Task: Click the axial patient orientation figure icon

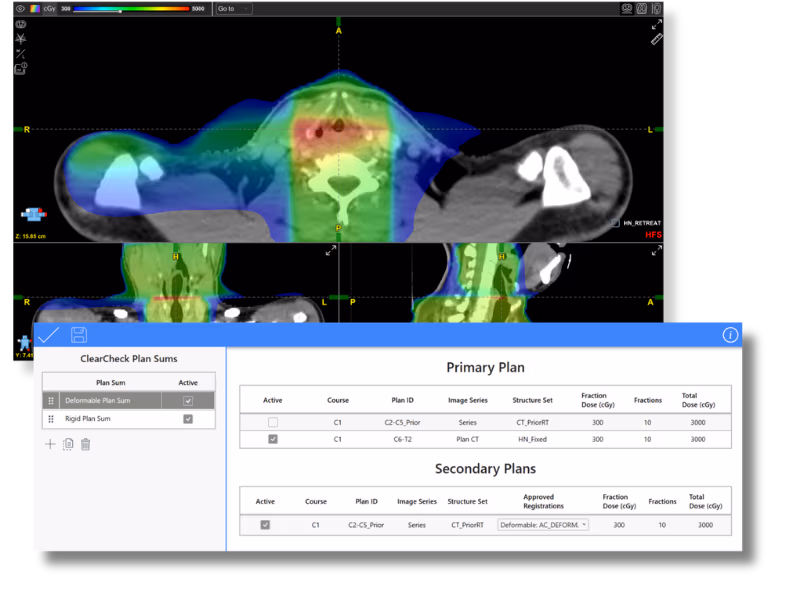Action: (x=34, y=214)
